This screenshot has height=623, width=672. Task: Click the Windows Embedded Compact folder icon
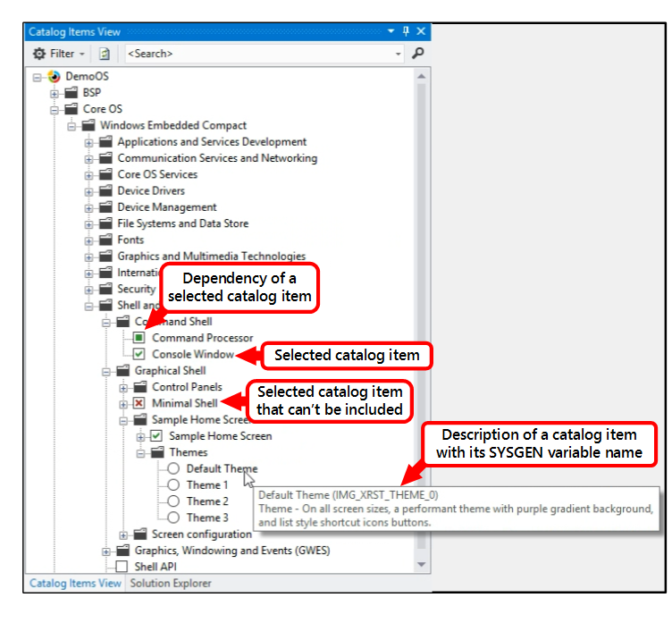88,125
